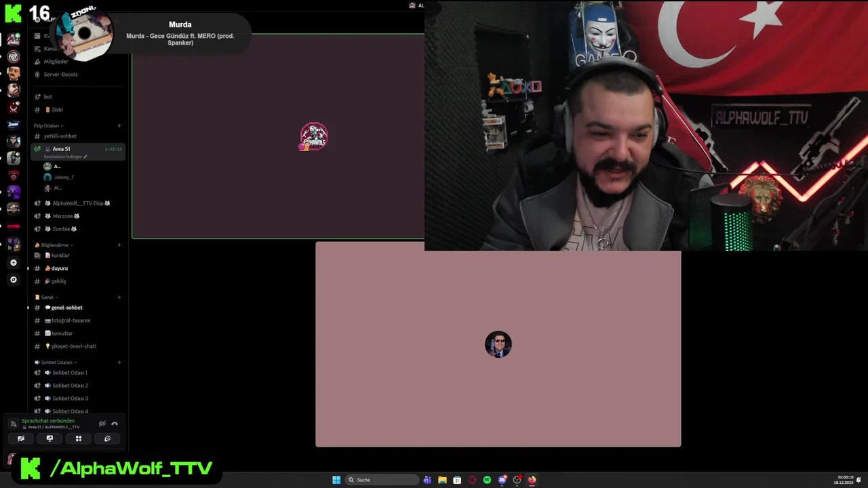
Task: Open Discover servers compass icon
Action: (14, 279)
